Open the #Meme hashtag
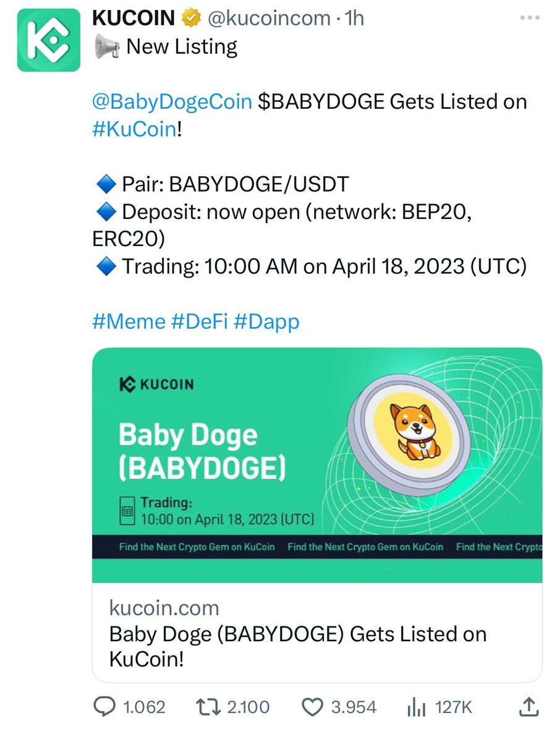The height and width of the screenshot is (742, 560). point(129,322)
